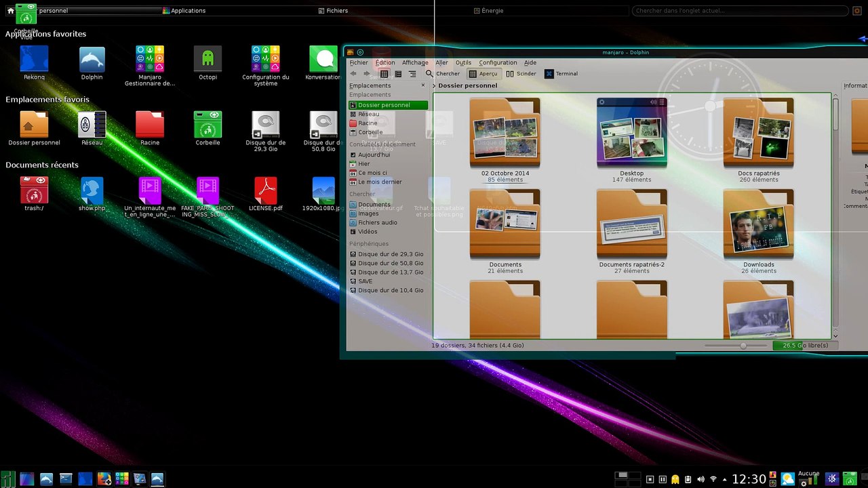Search for Images in sidebar
This screenshot has height=488, width=868.
tap(389, 213)
